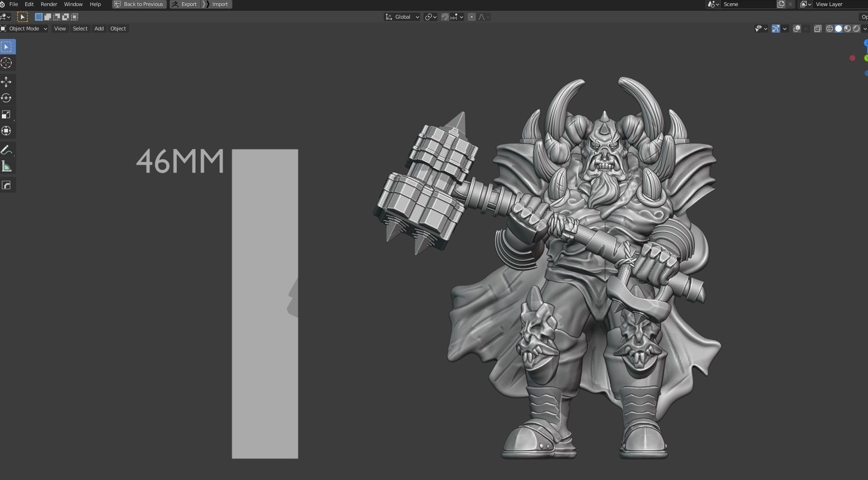Open Object Mode dropdown
This screenshot has width=868, height=480.
24,29
